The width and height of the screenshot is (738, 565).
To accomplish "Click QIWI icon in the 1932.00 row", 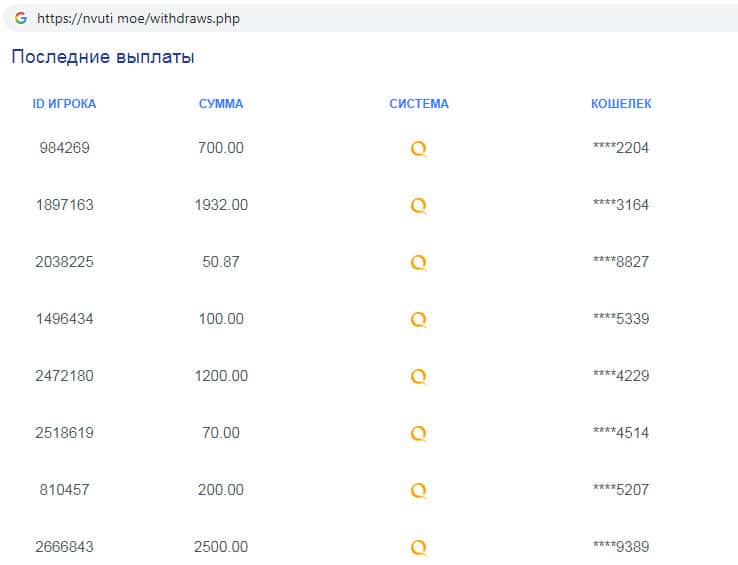I will (x=419, y=206).
